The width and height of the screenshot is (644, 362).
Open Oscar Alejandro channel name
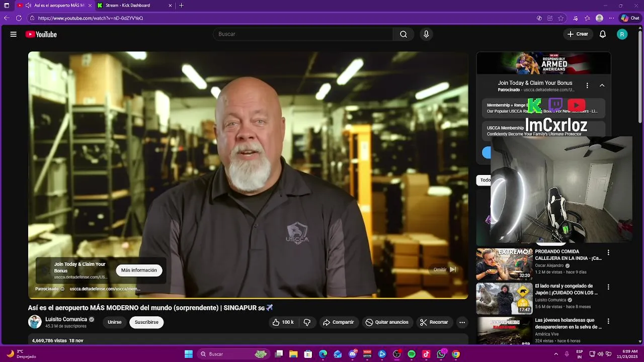click(x=549, y=266)
